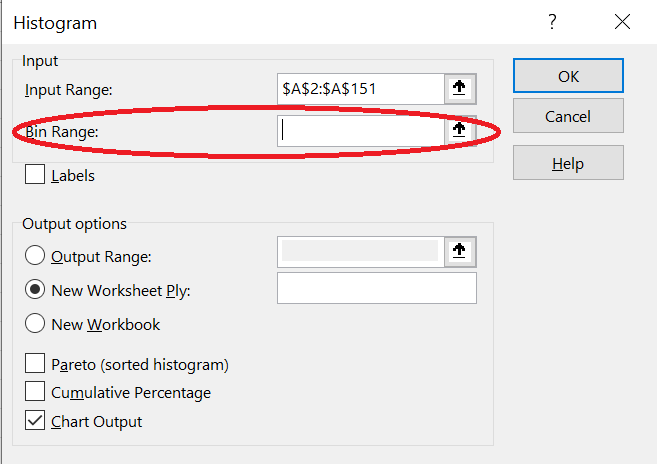This screenshot has height=464, width=657.
Task: Click the Input Range collapse dialog icon
Action: [459, 89]
